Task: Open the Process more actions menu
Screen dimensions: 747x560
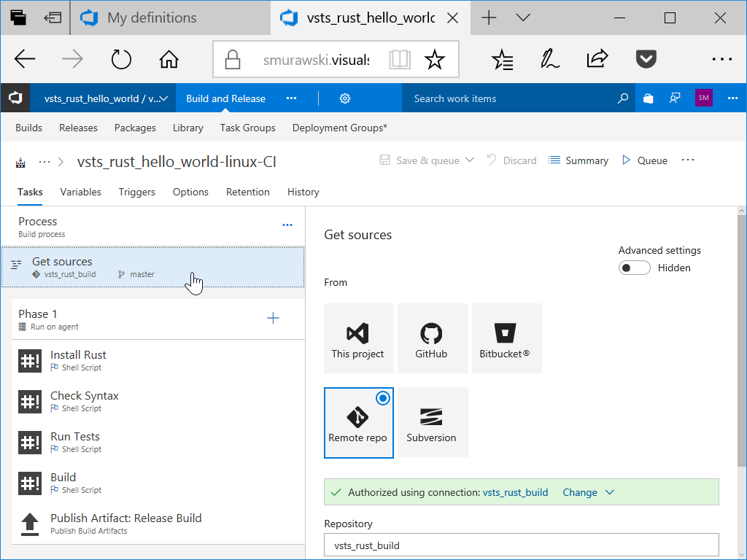Action: [287, 225]
